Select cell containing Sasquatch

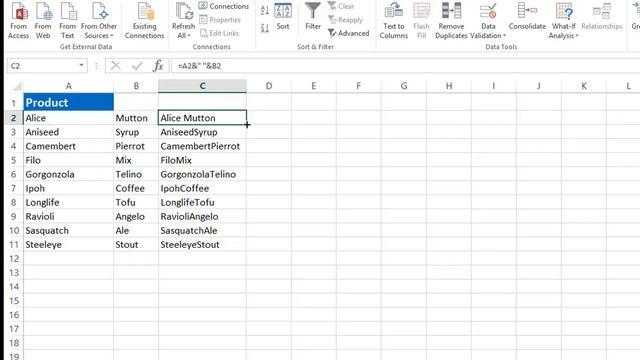pos(69,231)
